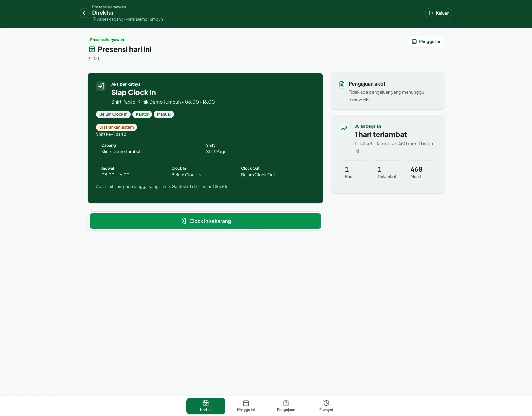Click the Kantor badge

coord(142,114)
